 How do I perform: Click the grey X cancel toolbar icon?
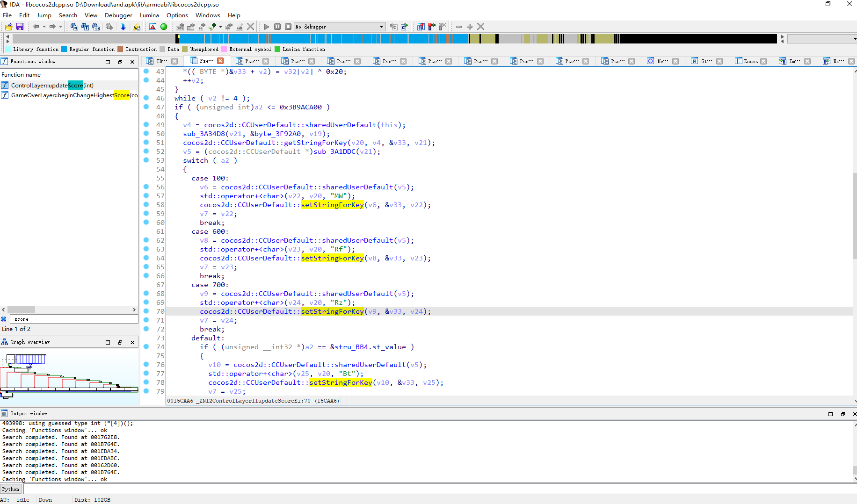(x=251, y=27)
